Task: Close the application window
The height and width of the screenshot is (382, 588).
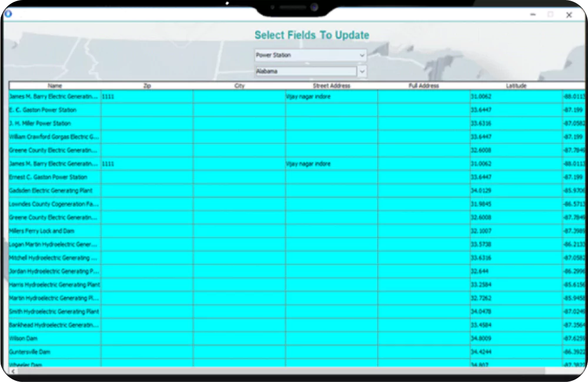Action: [569, 15]
